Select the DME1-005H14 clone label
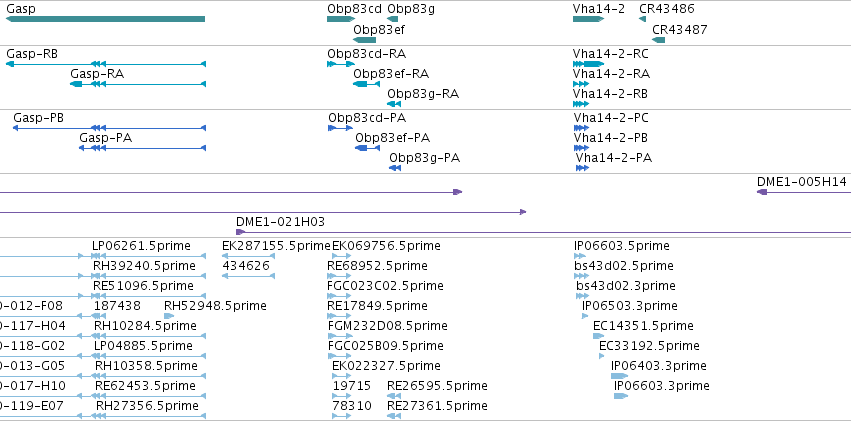 point(802,181)
